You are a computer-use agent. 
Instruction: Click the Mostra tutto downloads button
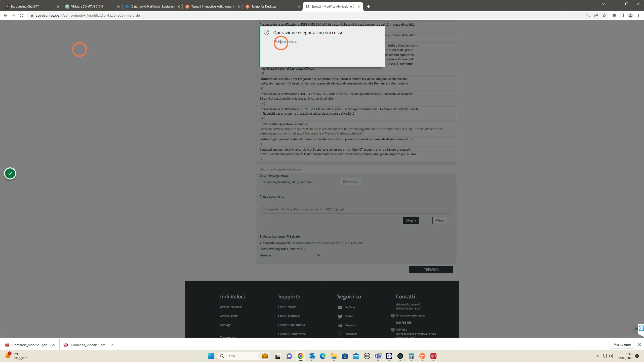622,345
